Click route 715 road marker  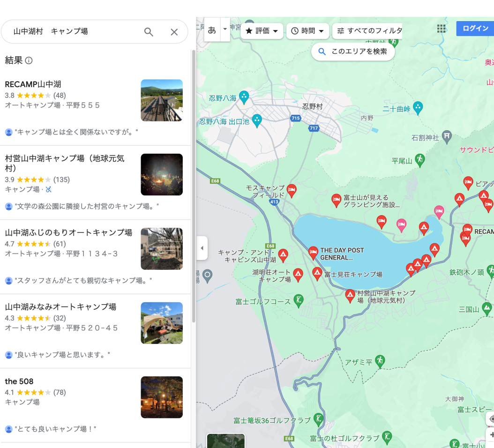[296, 118]
